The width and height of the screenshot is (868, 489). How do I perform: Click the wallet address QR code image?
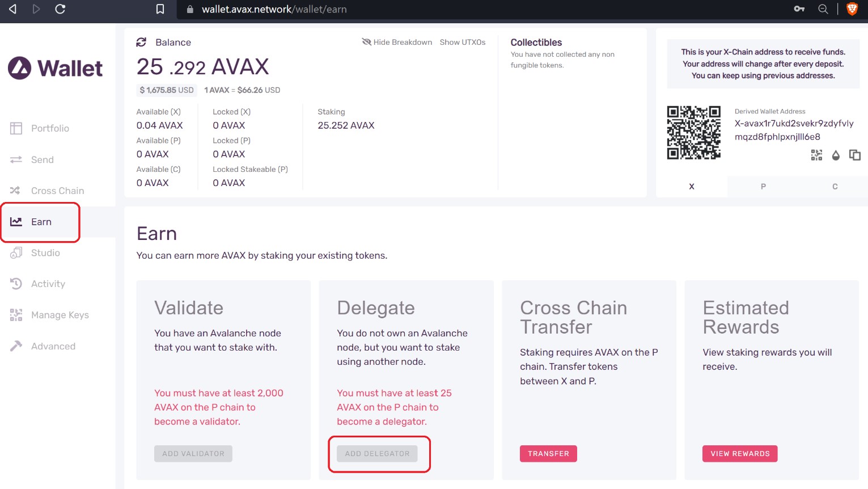coord(693,132)
